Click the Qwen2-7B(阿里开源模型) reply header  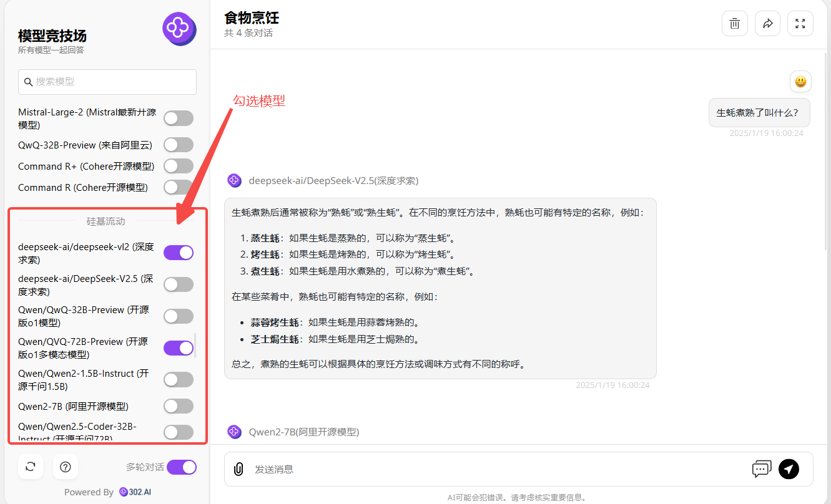click(x=304, y=432)
